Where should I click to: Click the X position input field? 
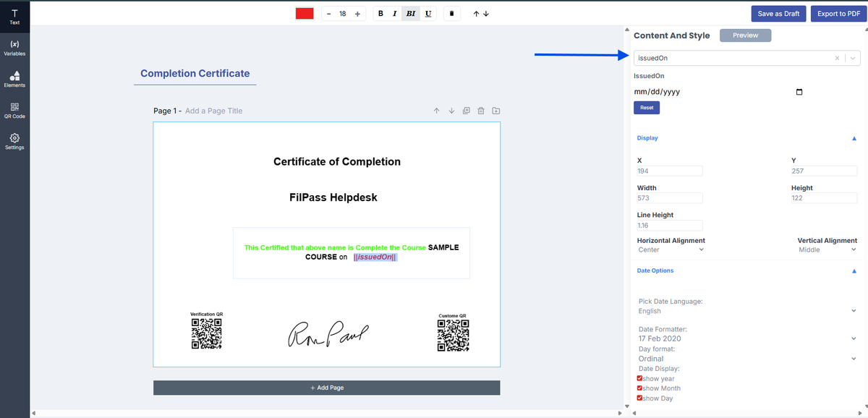[669, 171]
